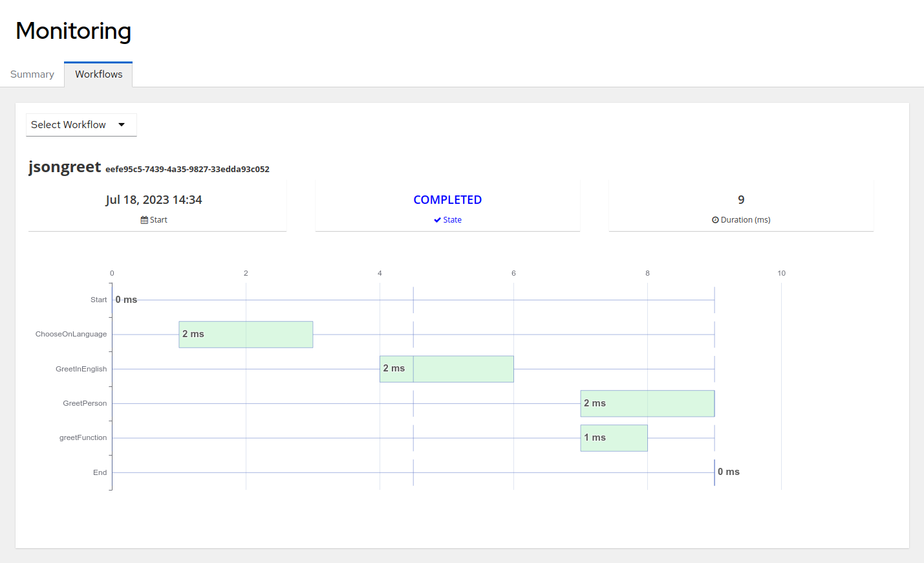
Task: Click the dropdown caret on Select Workflow
Action: [x=122, y=124]
